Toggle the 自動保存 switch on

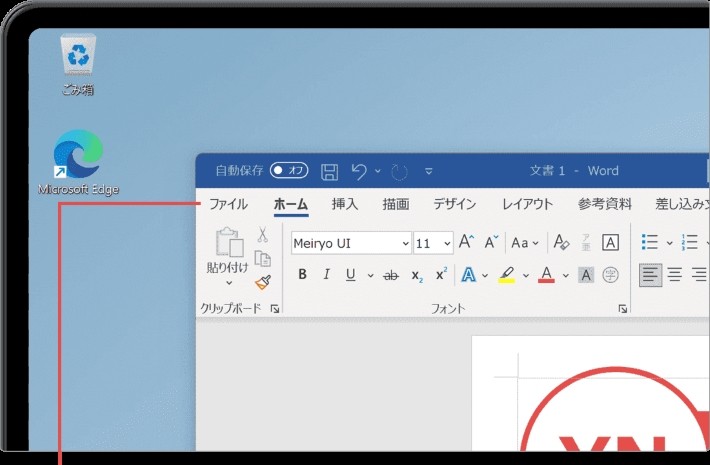[x=289, y=171]
